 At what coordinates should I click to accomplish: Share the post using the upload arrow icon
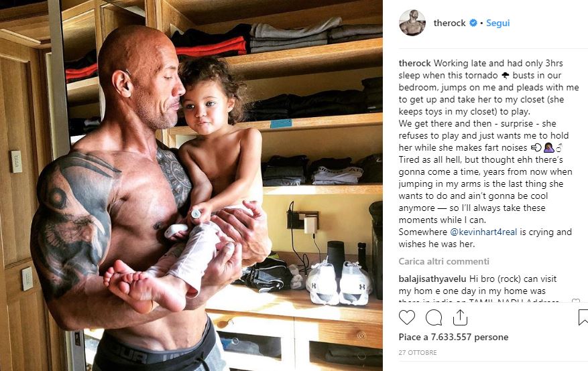(460, 317)
